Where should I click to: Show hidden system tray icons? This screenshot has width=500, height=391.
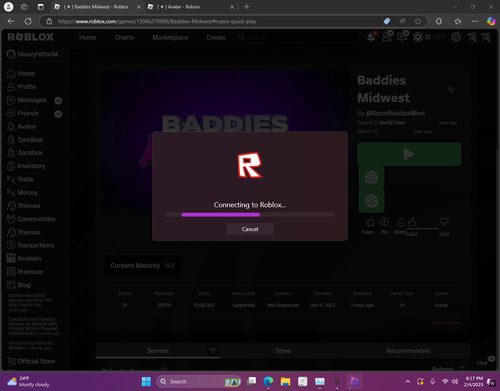[408, 381]
